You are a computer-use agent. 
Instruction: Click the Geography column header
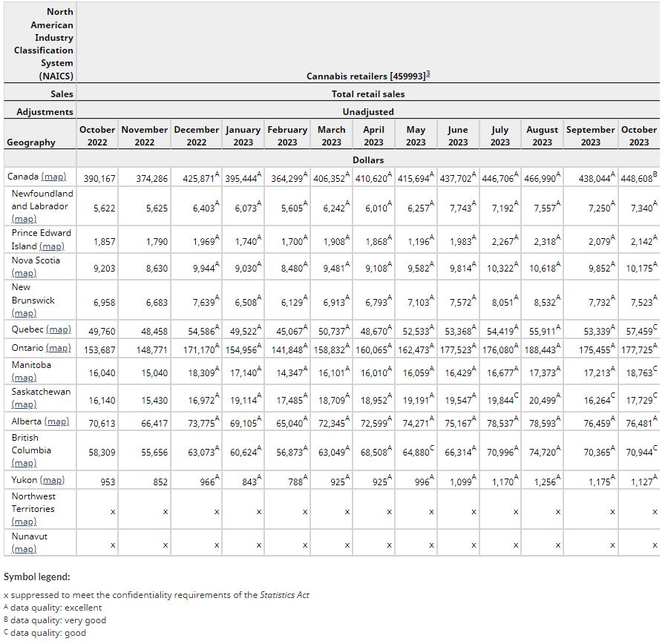click(x=30, y=142)
